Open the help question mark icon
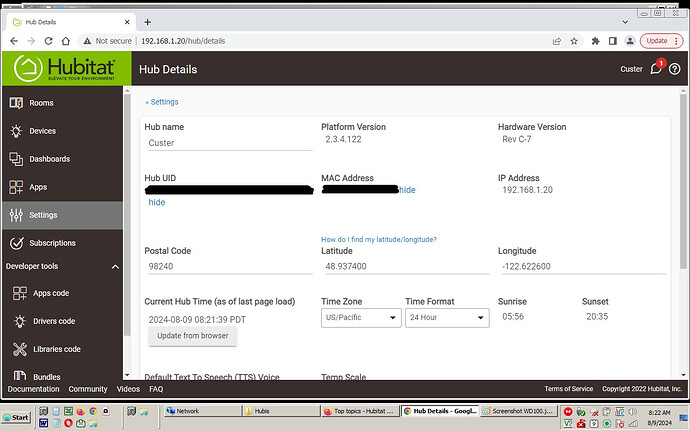The image size is (690, 431). tap(675, 69)
